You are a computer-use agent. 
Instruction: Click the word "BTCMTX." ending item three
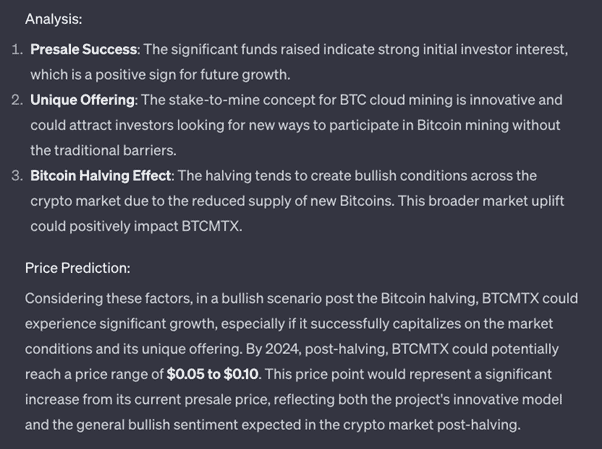[212, 226]
